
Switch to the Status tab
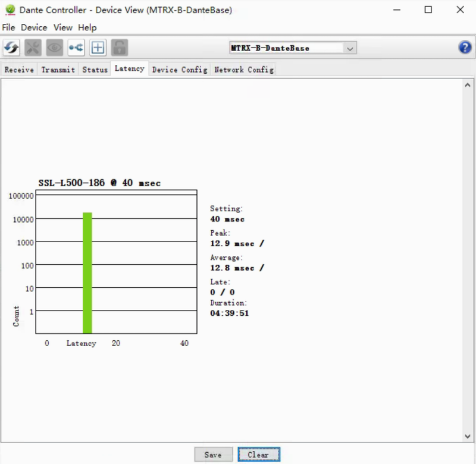[95, 70]
